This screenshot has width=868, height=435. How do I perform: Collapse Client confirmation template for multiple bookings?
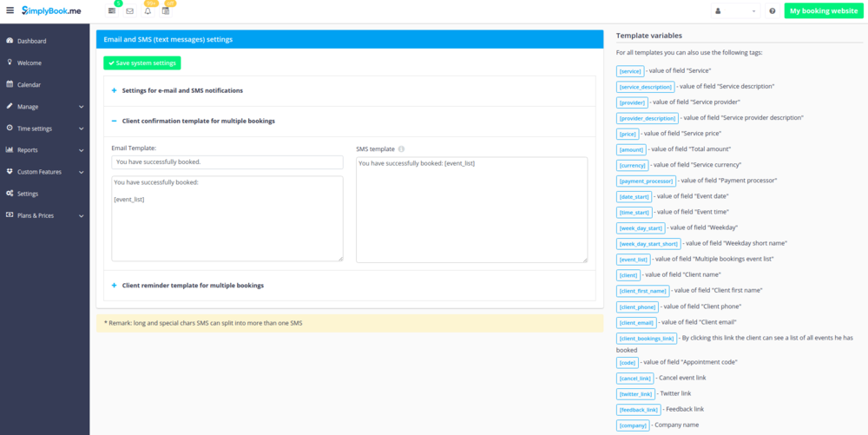coord(198,121)
